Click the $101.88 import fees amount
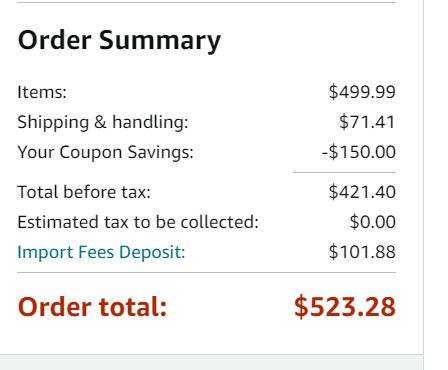Image resolution: width=448 pixels, height=370 pixels. (x=362, y=252)
